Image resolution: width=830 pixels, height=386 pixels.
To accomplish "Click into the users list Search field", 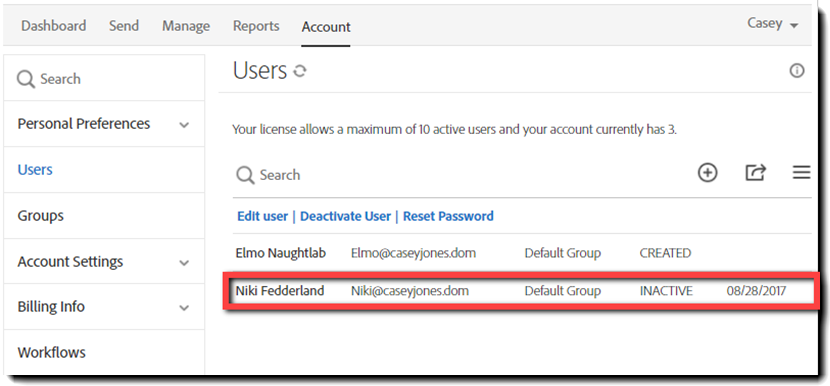I will point(461,175).
